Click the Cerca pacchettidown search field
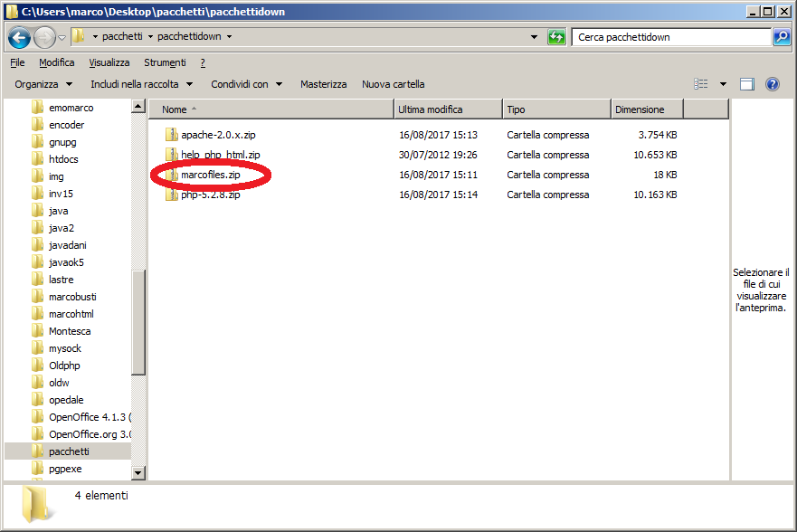The height and width of the screenshot is (532, 797). click(669, 37)
